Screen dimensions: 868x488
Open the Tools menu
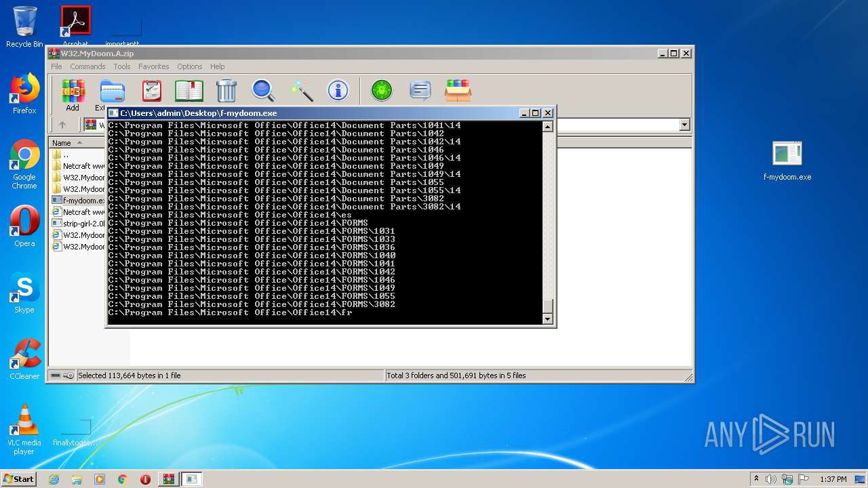[x=122, y=66]
